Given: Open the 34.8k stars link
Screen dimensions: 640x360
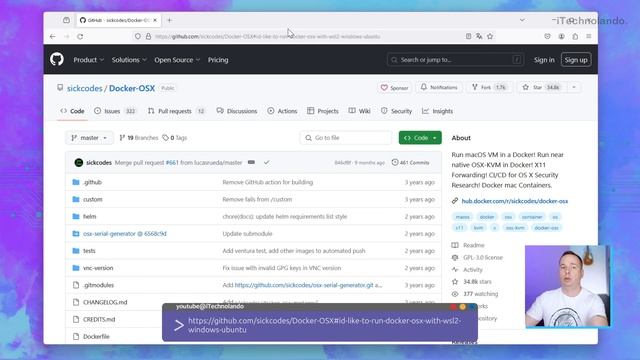Looking at the screenshot, I should [x=477, y=282].
